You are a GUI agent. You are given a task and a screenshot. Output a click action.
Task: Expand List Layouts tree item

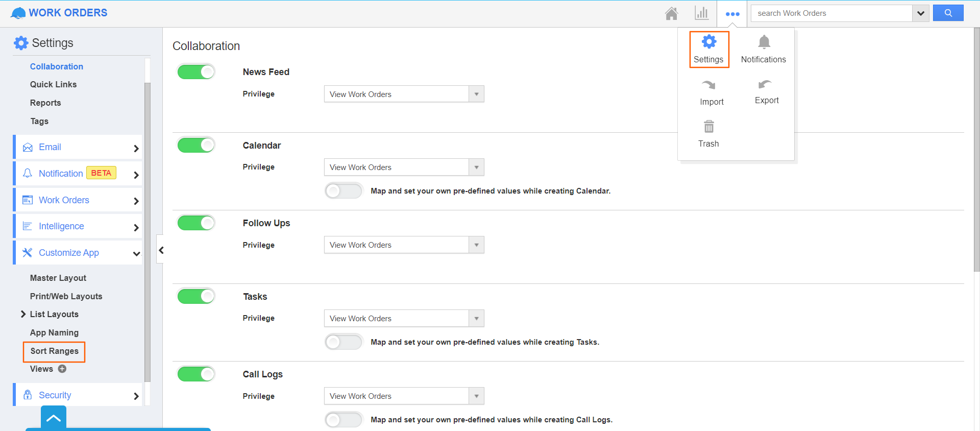(x=23, y=314)
